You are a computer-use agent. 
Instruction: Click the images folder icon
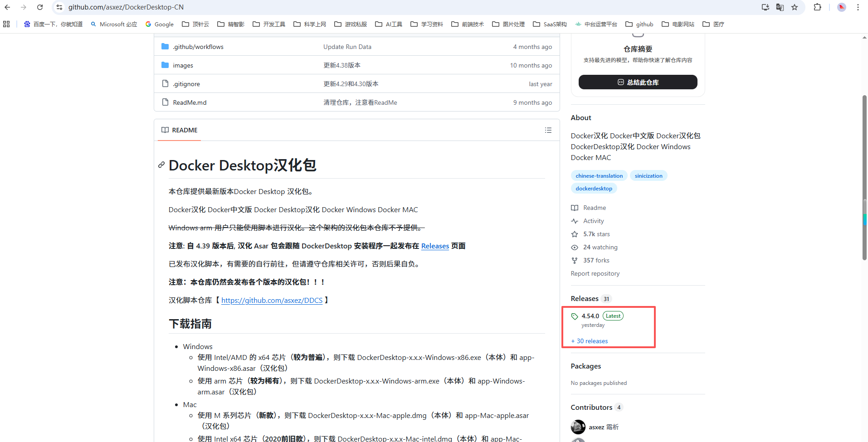click(x=165, y=65)
